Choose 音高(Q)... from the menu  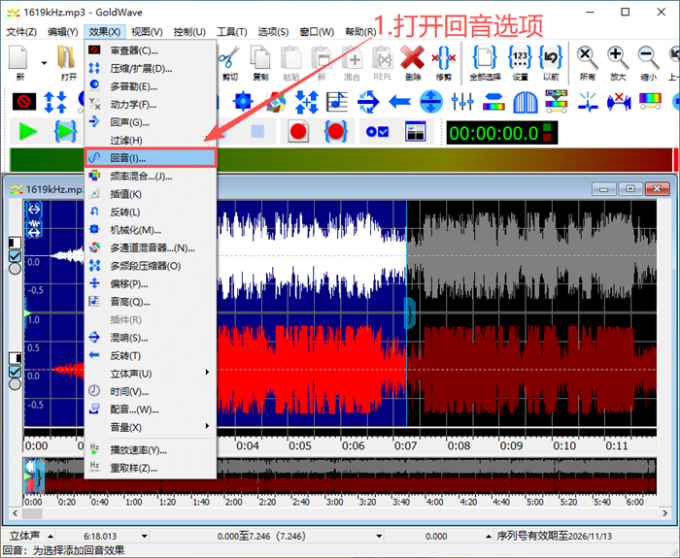point(150,301)
